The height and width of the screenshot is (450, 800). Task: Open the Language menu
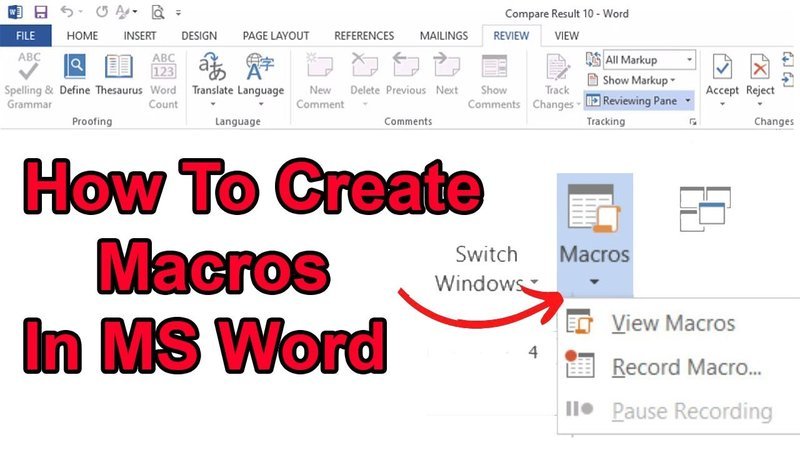click(260, 80)
